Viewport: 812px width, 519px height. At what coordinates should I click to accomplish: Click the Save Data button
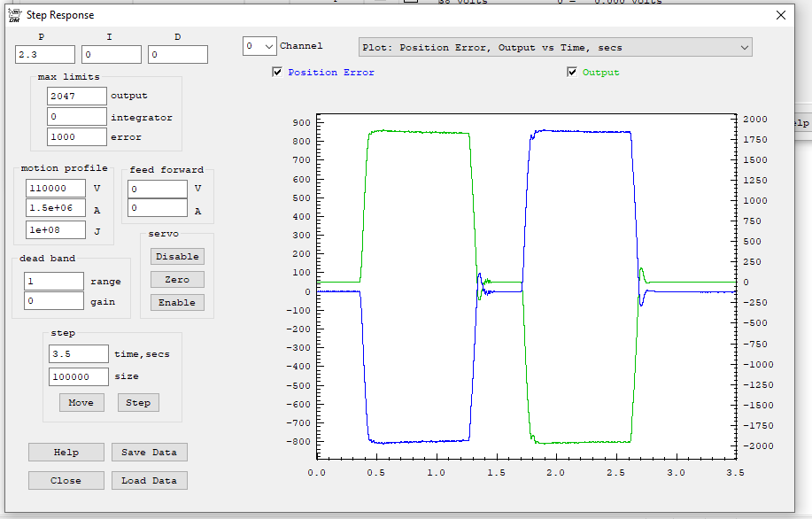pos(149,452)
